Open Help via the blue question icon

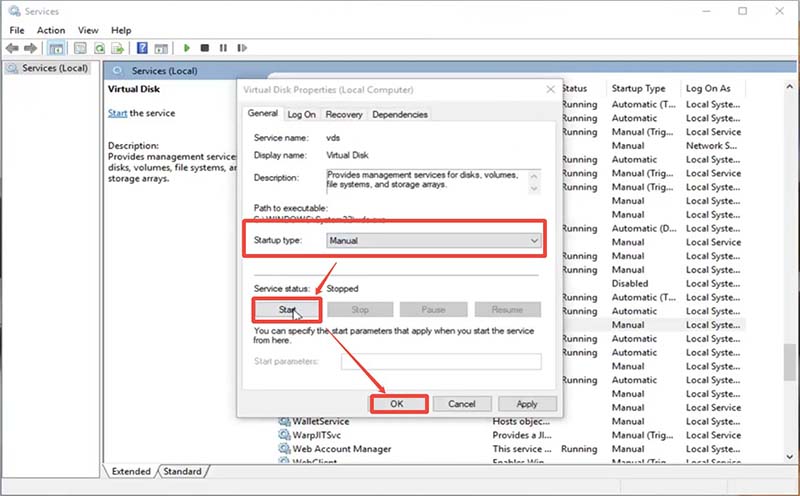coord(142,48)
